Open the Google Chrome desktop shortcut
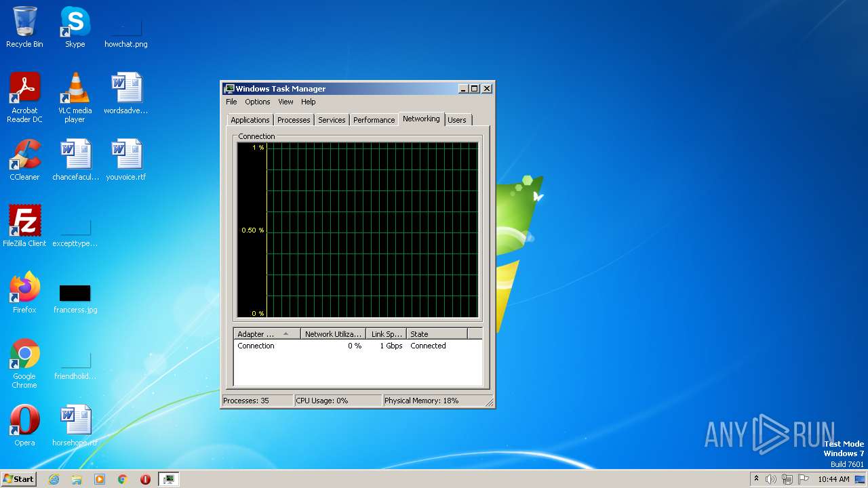This screenshot has width=868, height=488. coord(24,363)
